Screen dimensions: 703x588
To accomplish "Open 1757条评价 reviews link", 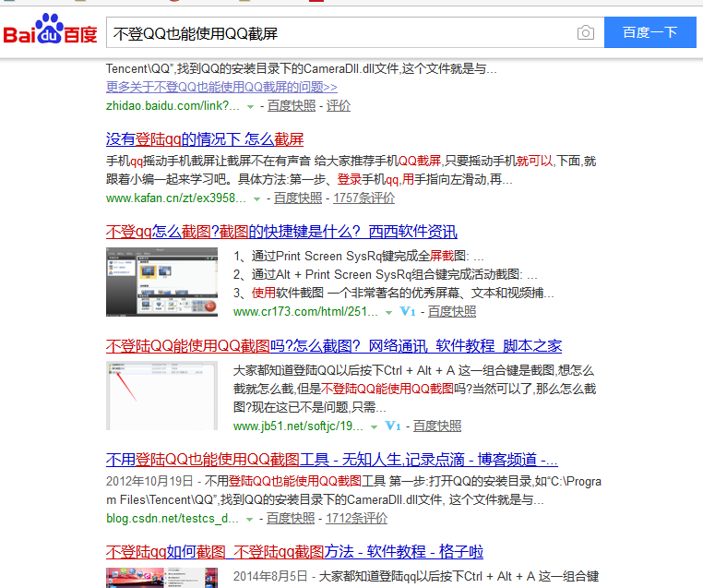I will (x=363, y=198).
